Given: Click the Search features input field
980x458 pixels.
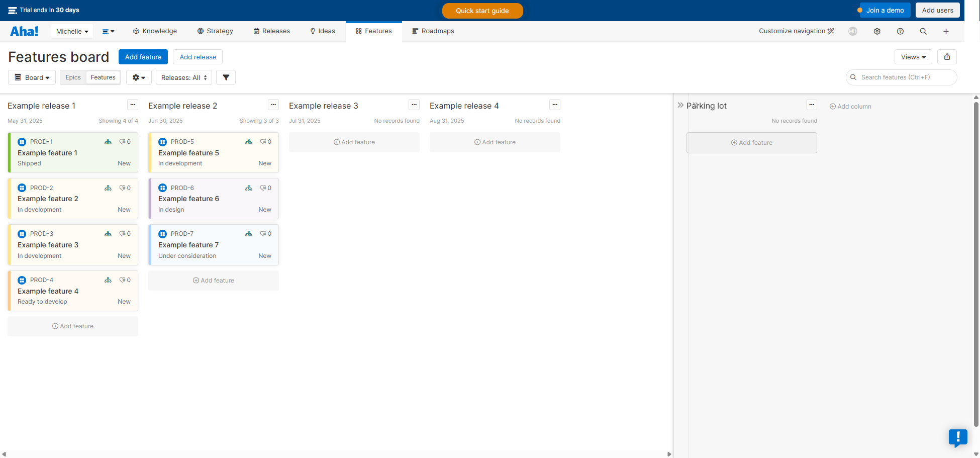Looking at the screenshot, I should point(905,77).
